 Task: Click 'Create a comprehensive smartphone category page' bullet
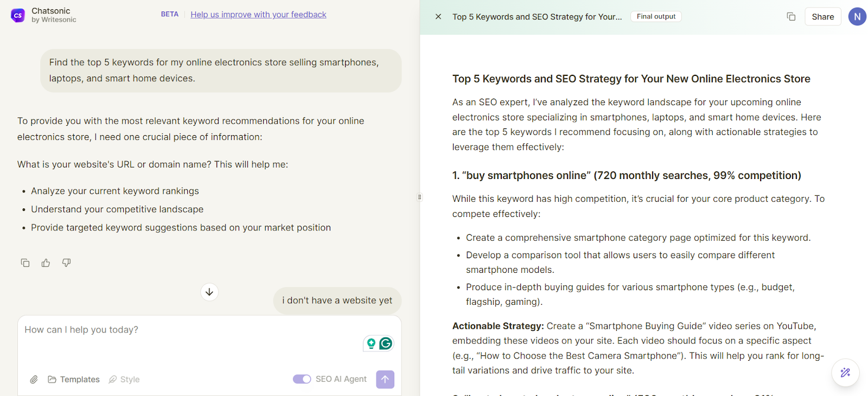[x=638, y=238]
